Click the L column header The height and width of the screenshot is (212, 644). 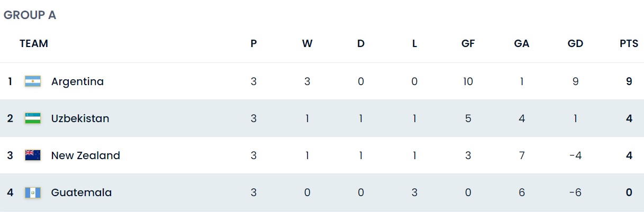[x=414, y=44]
